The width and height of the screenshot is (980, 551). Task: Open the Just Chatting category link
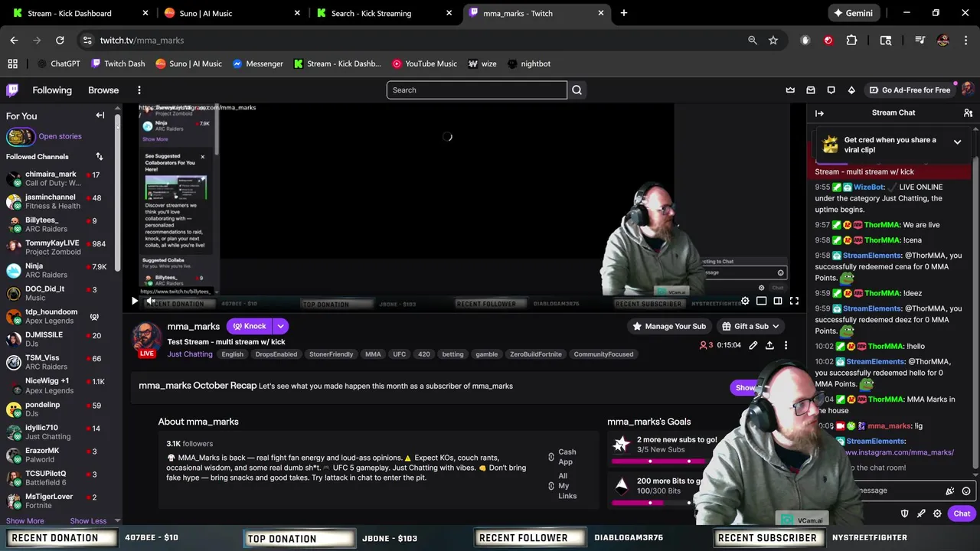click(x=190, y=354)
